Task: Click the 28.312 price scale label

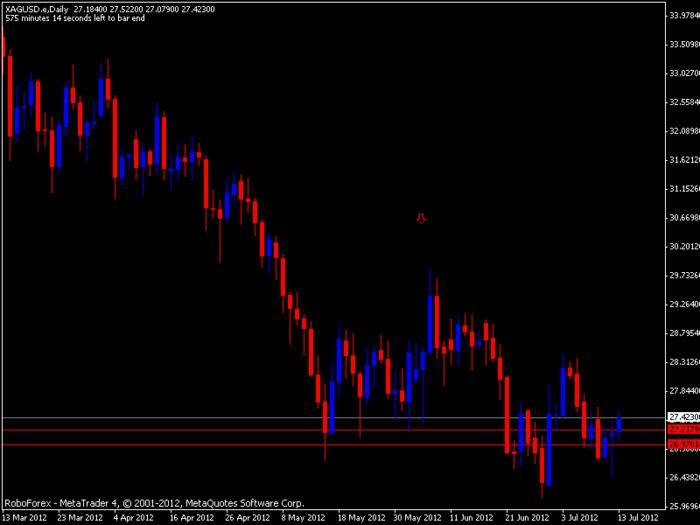Action: coord(684,362)
